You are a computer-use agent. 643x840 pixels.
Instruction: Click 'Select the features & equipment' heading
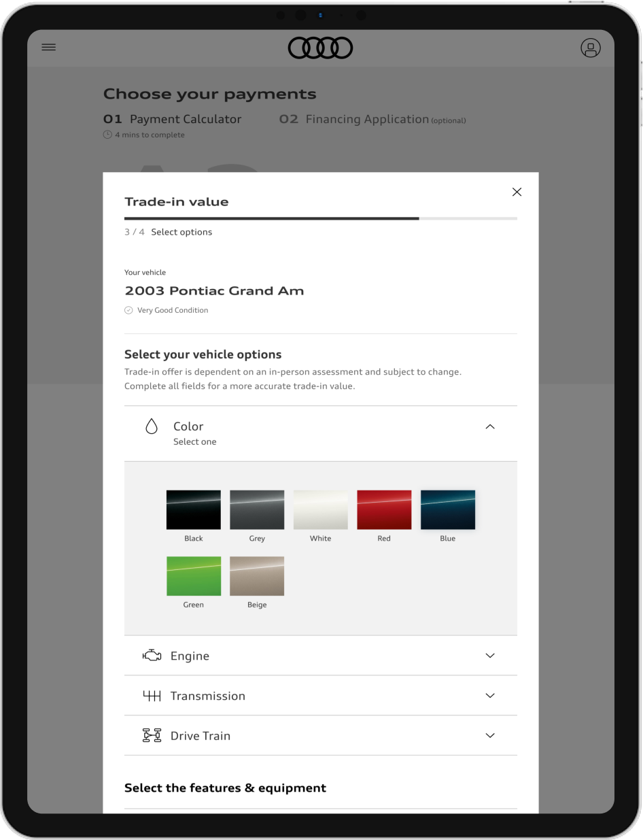pos(225,788)
